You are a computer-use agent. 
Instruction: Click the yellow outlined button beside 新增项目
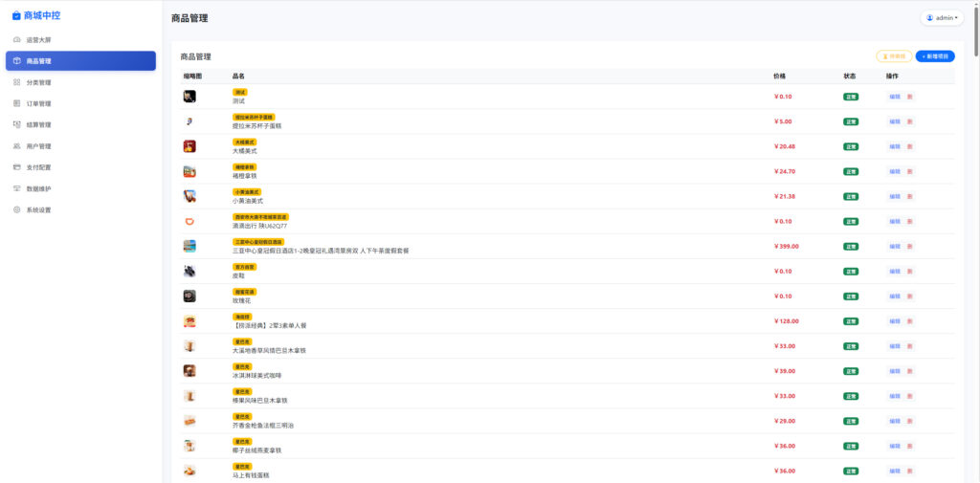coord(894,56)
